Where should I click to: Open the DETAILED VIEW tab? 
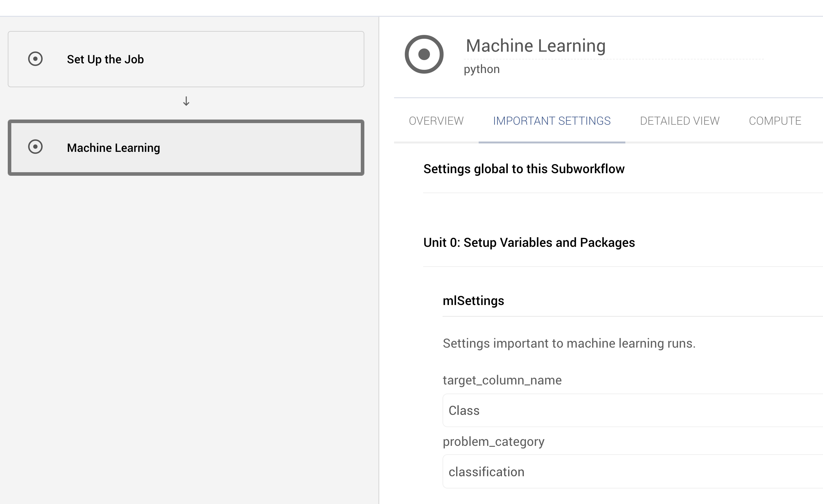(x=679, y=121)
